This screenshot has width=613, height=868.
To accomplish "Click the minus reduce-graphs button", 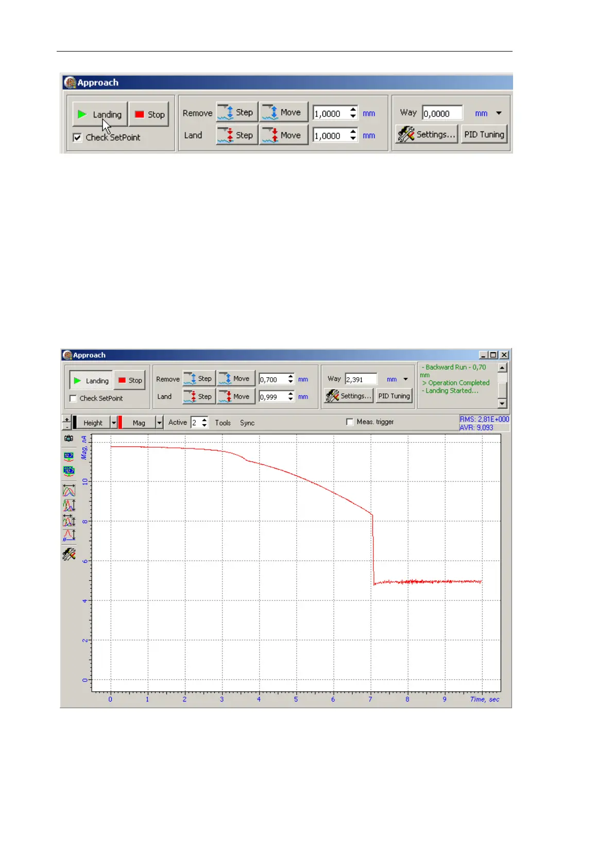I will click(66, 426).
